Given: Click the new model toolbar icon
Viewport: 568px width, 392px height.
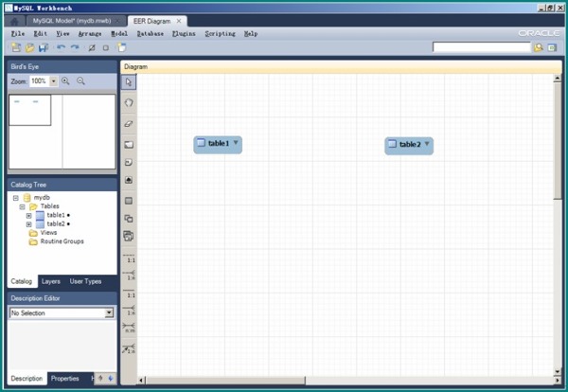Looking at the screenshot, I should (16, 47).
